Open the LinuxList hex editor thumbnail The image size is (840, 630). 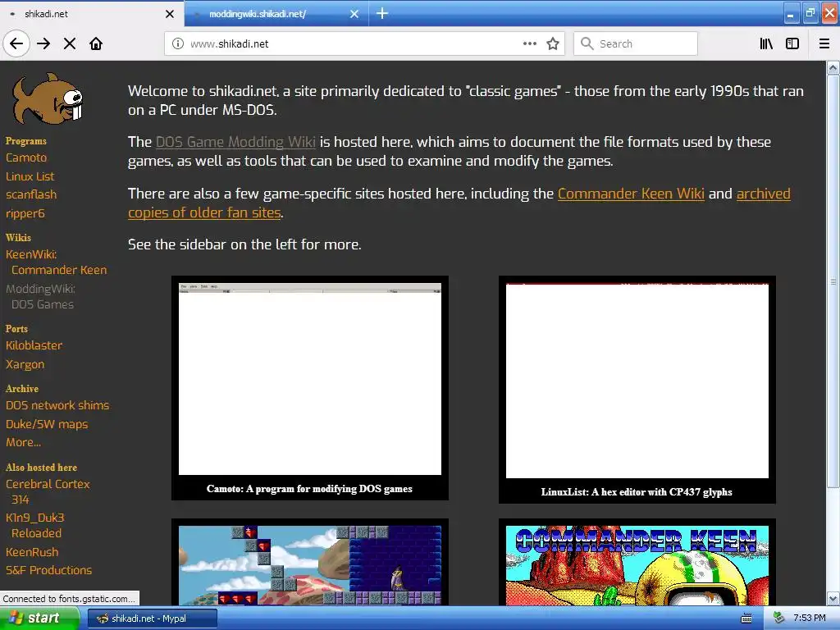pyautogui.click(x=637, y=381)
